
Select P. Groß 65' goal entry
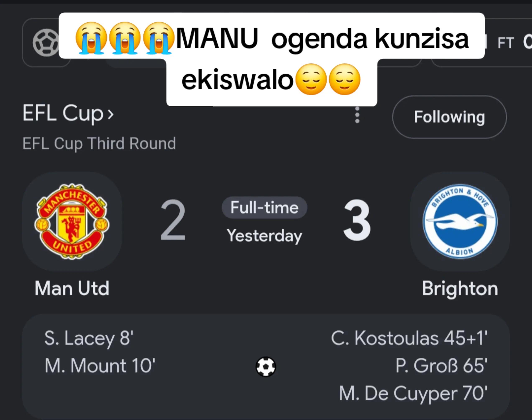coord(441,366)
